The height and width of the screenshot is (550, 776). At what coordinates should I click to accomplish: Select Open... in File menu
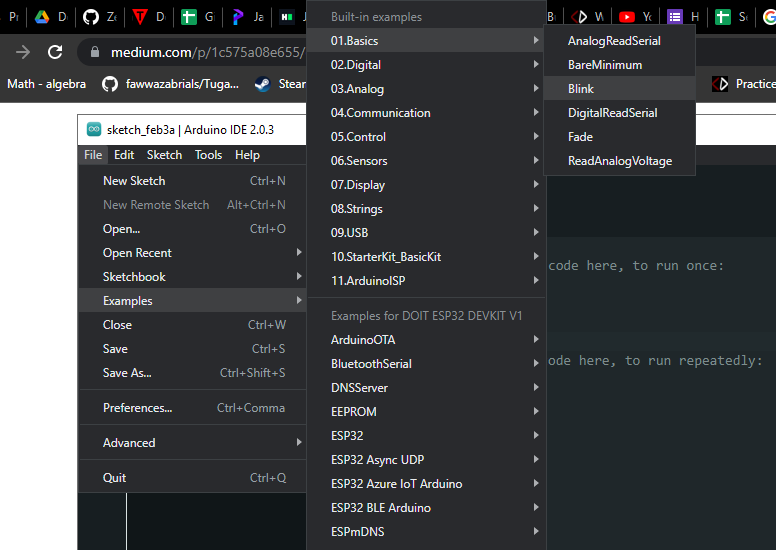point(193,229)
